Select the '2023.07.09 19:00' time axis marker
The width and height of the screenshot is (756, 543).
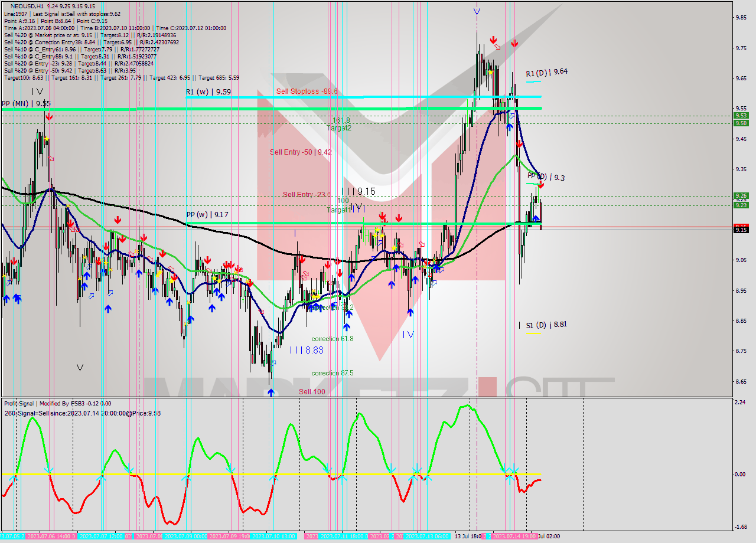pyautogui.click(x=229, y=536)
